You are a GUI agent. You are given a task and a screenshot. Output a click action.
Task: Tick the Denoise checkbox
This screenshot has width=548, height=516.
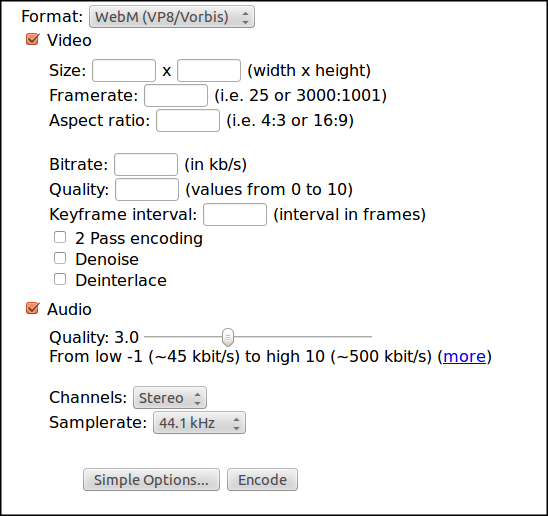click(60, 258)
